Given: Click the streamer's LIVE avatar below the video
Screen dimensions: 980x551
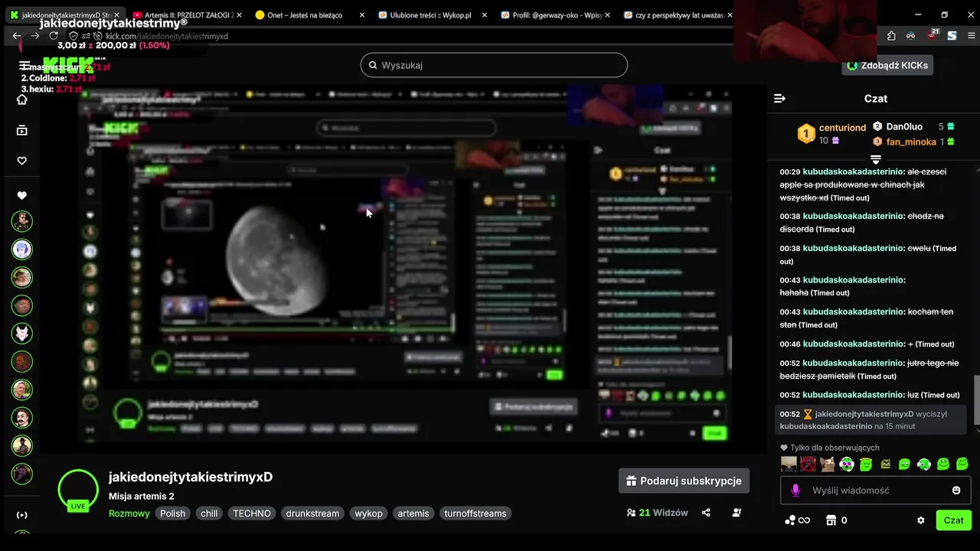Looking at the screenshot, I should point(78,489).
